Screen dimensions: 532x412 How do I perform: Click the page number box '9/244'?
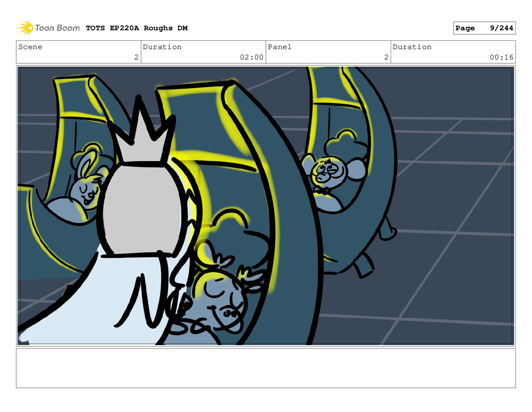point(484,28)
